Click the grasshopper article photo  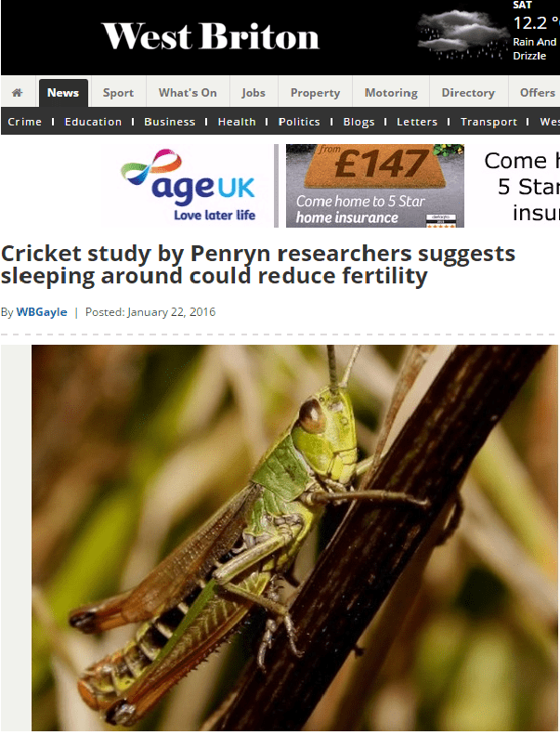point(294,538)
